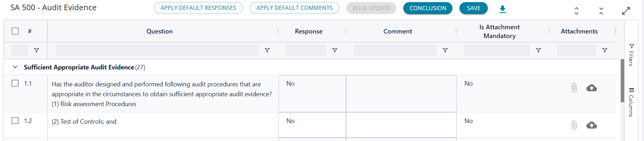This screenshot has width=644, height=141.
Task: Open the Columns side panel tab
Action: coord(631,102)
